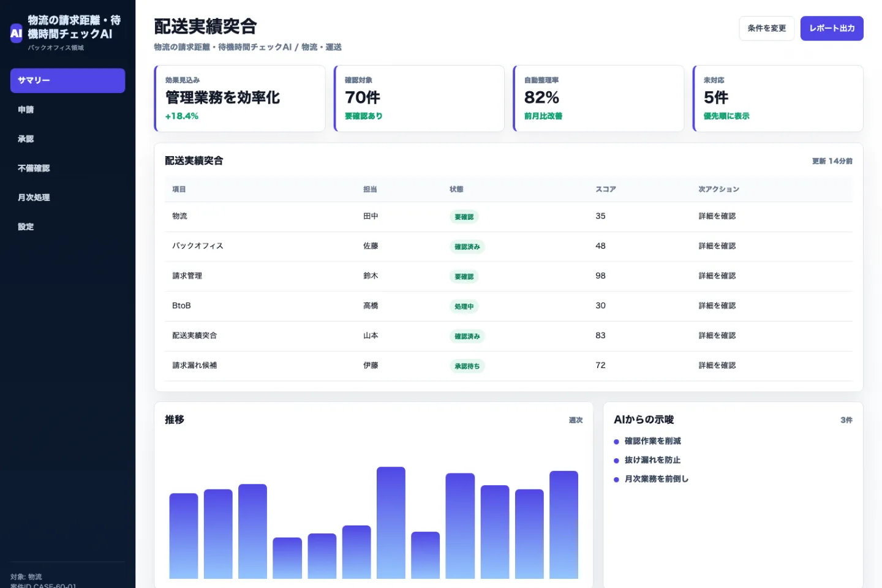Screen dimensions: 882x588
Task: Click the 週次 label in 推移 panel
Action: point(576,420)
